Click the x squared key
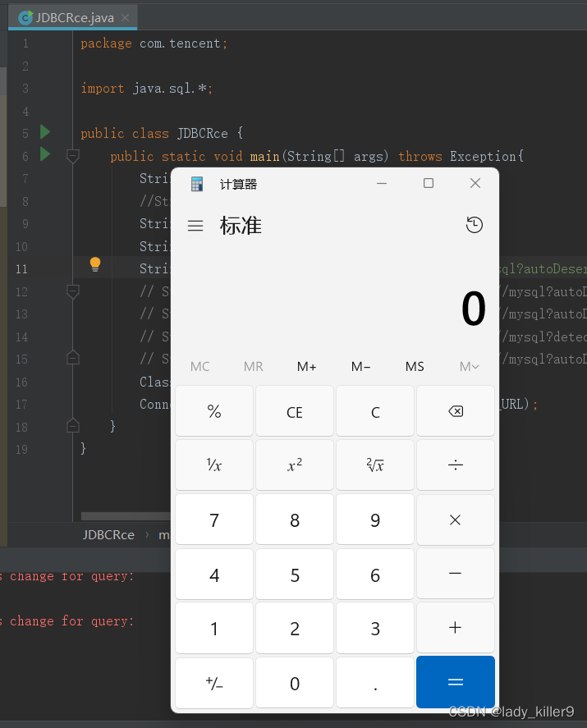Screen dimensions: 587x728 tap(295, 465)
